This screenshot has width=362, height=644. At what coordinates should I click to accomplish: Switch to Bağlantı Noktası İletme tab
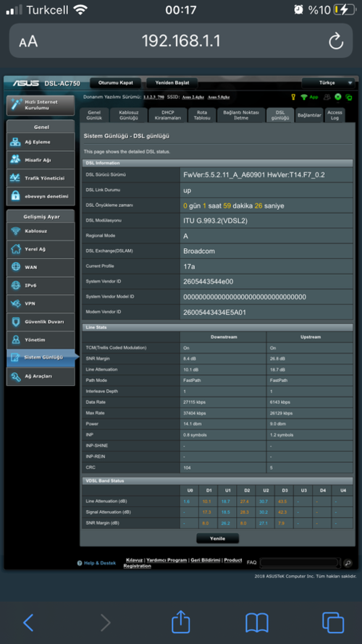coord(241,115)
